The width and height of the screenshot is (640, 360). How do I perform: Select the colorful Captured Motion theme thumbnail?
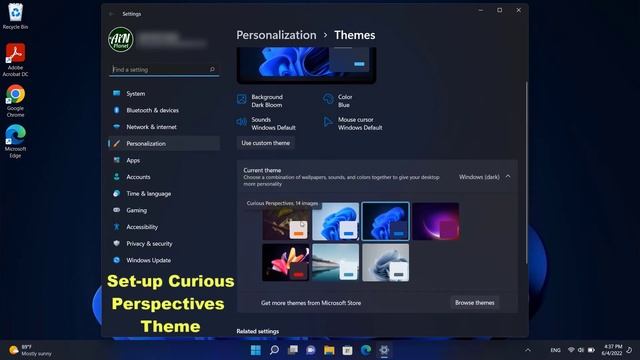[286, 262]
